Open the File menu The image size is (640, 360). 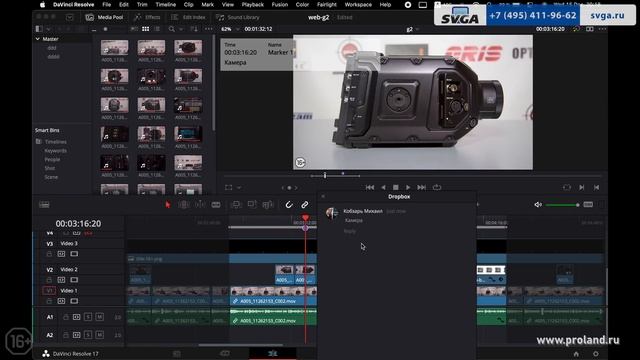click(107, 4)
